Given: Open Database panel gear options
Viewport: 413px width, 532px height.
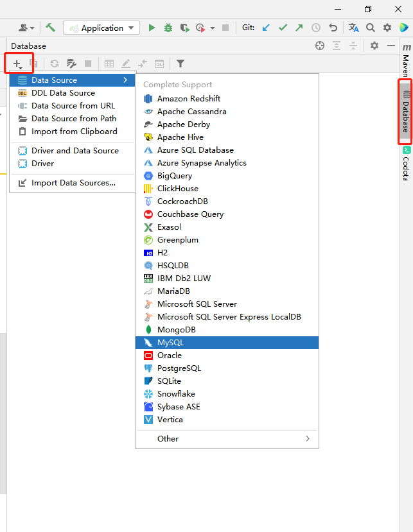Looking at the screenshot, I should coord(374,46).
